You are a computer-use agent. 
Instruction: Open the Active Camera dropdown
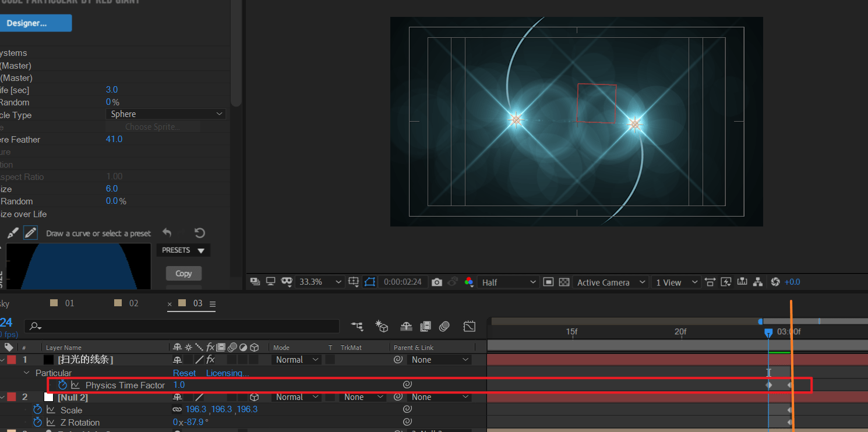coord(611,282)
